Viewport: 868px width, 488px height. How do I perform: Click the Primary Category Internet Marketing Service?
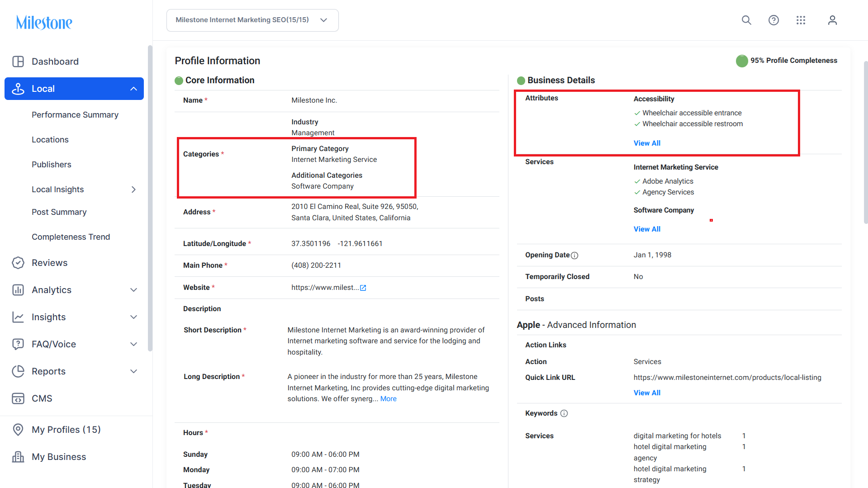click(x=334, y=160)
